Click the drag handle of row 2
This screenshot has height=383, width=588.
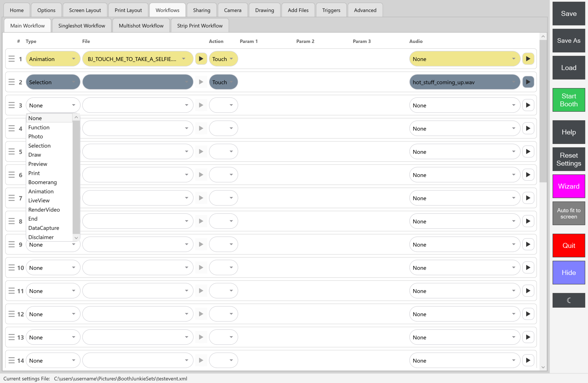click(12, 82)
